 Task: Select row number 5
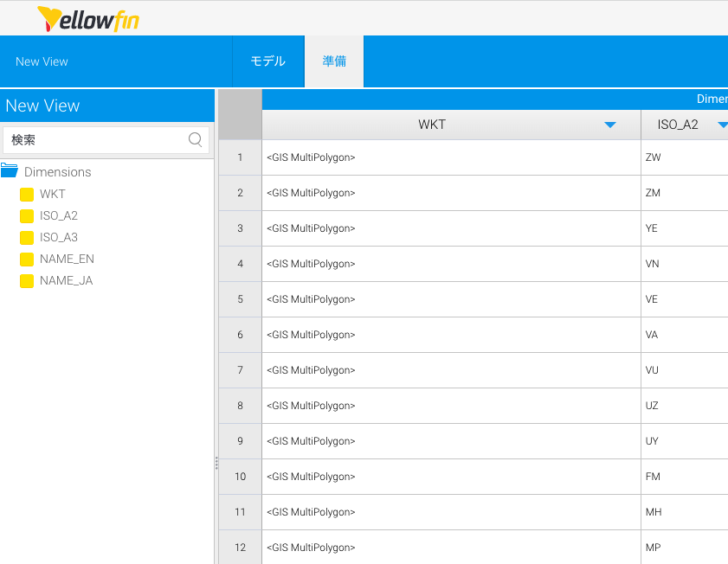pos(240,299)
